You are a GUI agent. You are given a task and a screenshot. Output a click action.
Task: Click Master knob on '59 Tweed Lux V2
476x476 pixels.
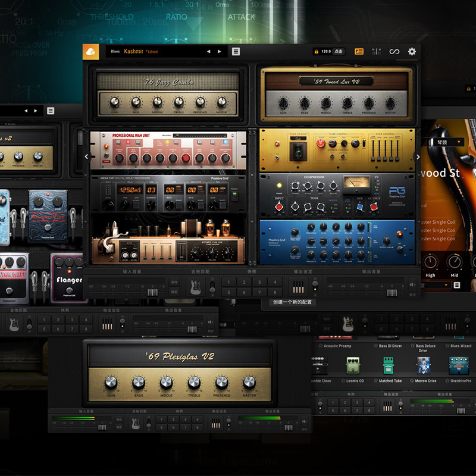point(390,103)
